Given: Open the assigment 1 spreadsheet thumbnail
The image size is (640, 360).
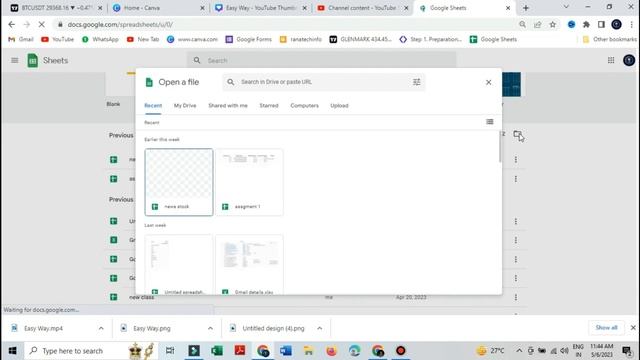Looking at the screenshot, I should coord(249,182).
